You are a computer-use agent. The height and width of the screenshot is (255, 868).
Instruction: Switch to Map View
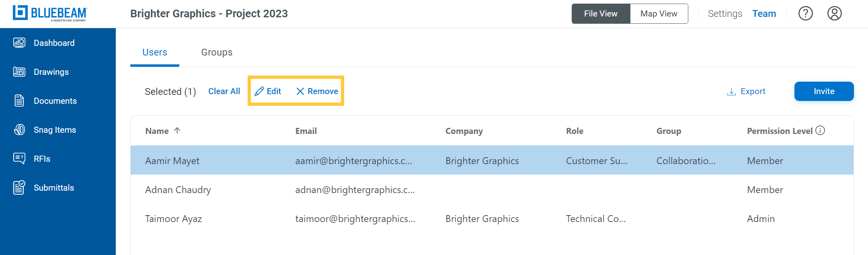click(x=659, y=14)
